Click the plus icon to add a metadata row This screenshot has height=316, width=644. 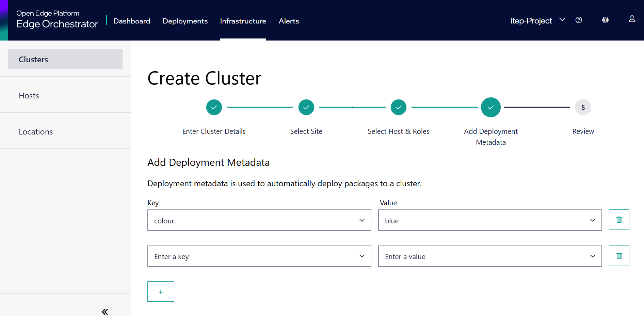click(x=160, y=291)
